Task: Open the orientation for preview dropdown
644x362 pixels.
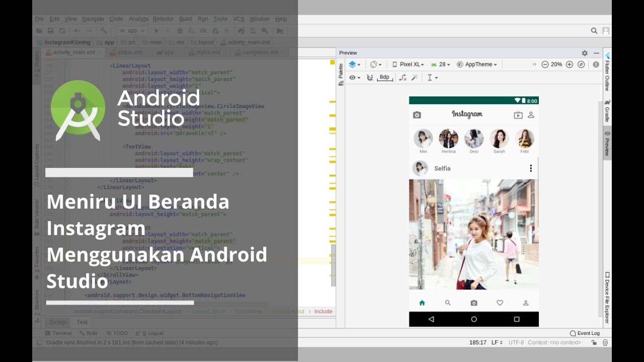Action: [376, 64]
